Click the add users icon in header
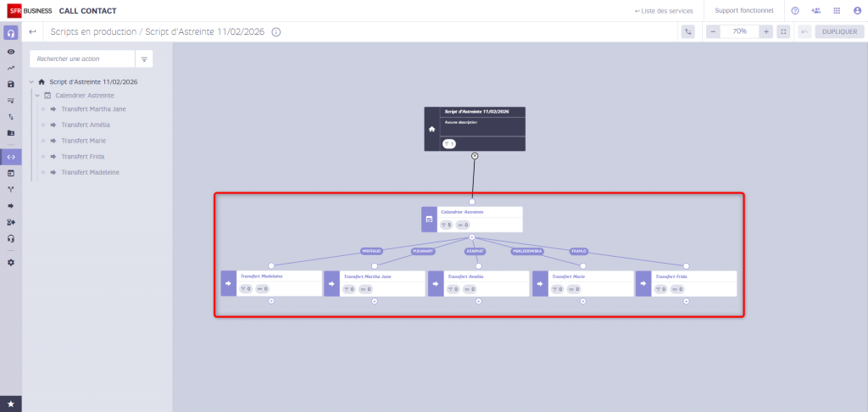Viewport: 868px width, 412px height. point(815,11)
